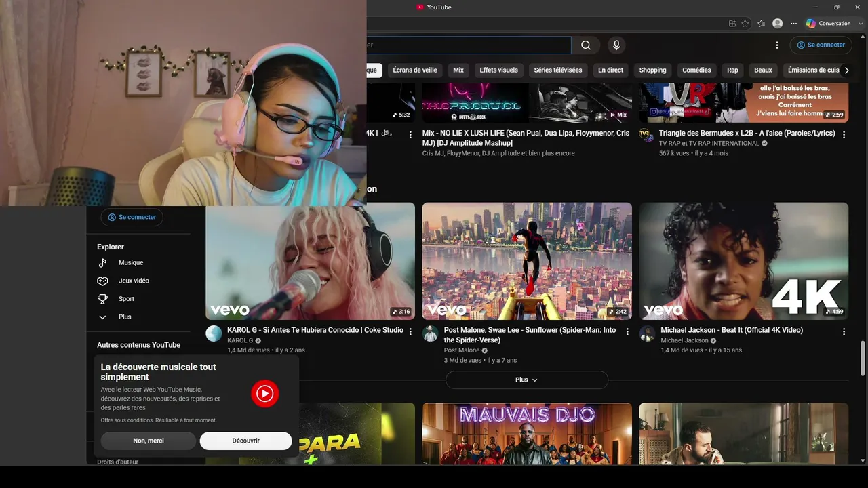Select the Beaux chip
The height and width of the screenshot is (488, 868).
(763, 70)
